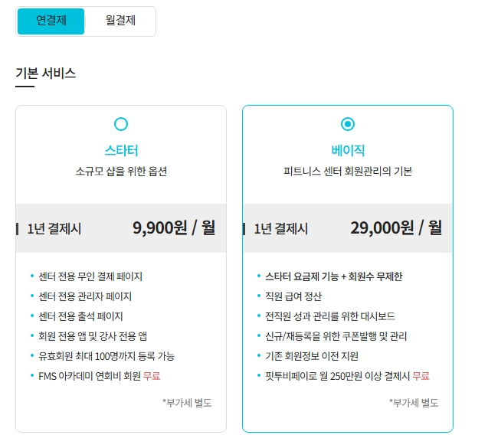The image size is (488, 448).
Task: Click 직원 급여 정산 feature item
Action: (293, 296)
